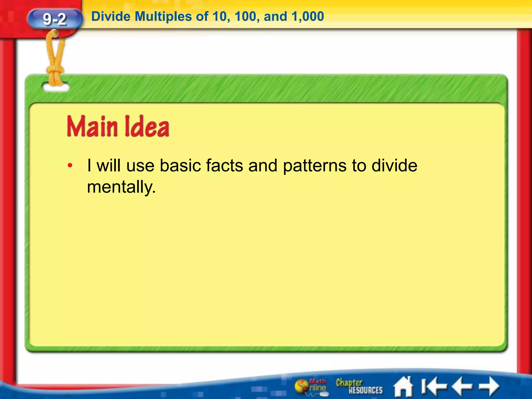Select text 'I will use basic facts and patterns'
Screen dimensions: 532x399
(x=217, y=165)
